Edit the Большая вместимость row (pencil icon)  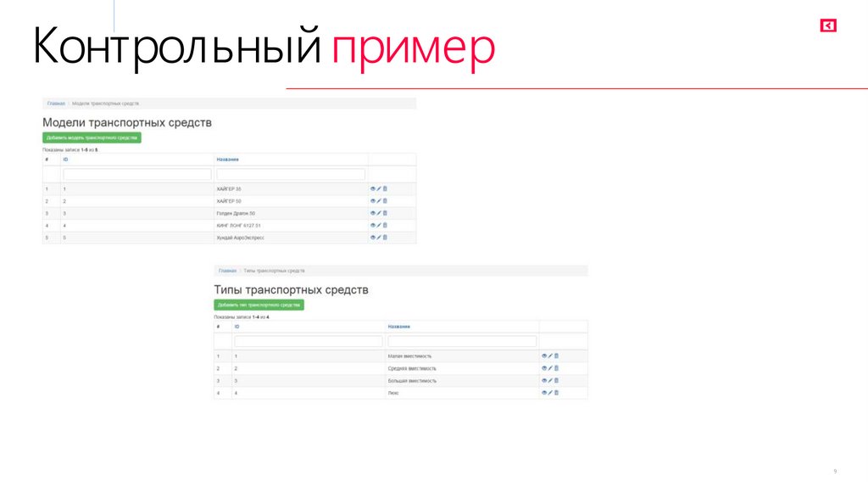tap(550, 381)
